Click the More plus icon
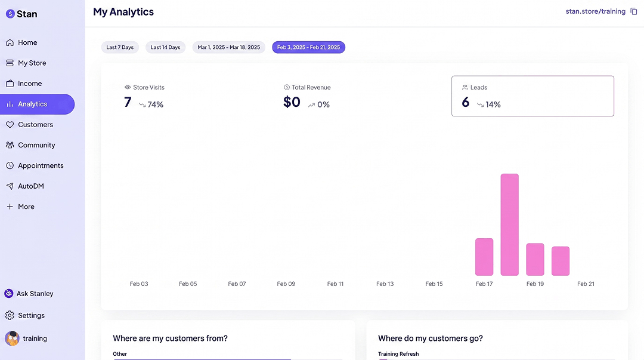 [10, 207]
